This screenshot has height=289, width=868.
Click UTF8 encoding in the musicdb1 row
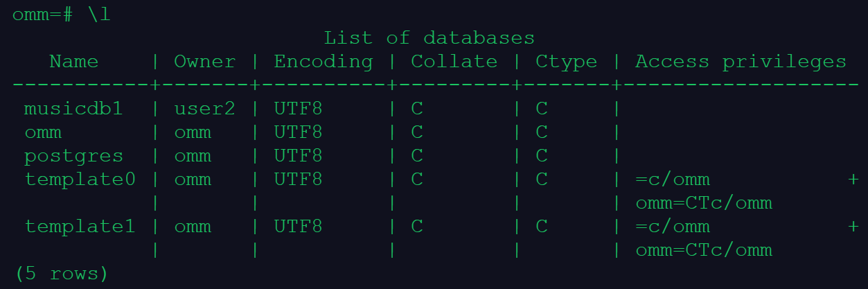click(298, 109)
